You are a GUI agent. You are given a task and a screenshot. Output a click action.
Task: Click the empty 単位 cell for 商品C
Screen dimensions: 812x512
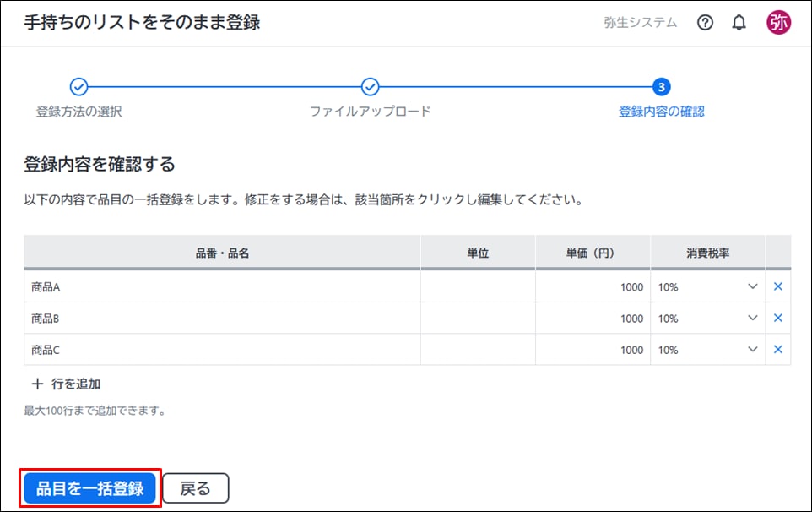(x=478, y=350)
